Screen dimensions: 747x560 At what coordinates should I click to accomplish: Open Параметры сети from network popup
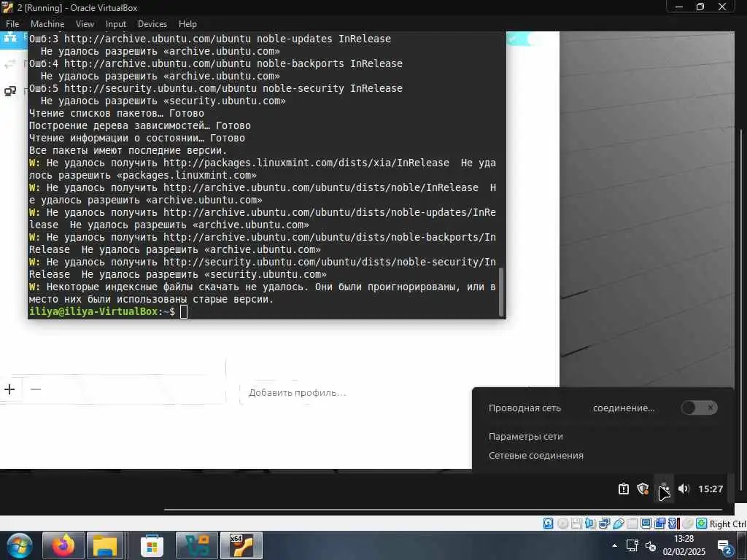(525, 436)
